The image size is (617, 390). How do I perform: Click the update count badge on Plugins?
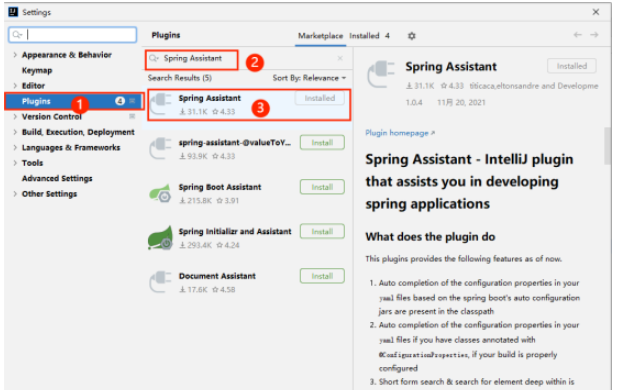coord(120,101)
